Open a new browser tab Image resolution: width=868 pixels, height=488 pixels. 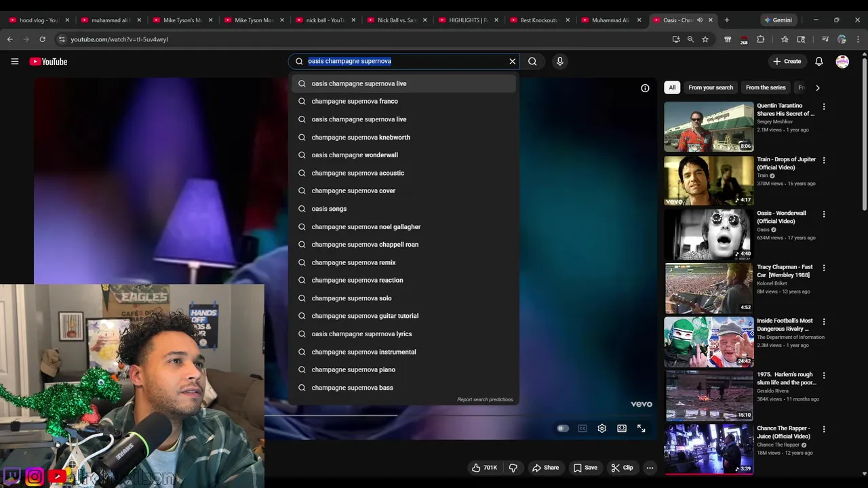point(726,20)
